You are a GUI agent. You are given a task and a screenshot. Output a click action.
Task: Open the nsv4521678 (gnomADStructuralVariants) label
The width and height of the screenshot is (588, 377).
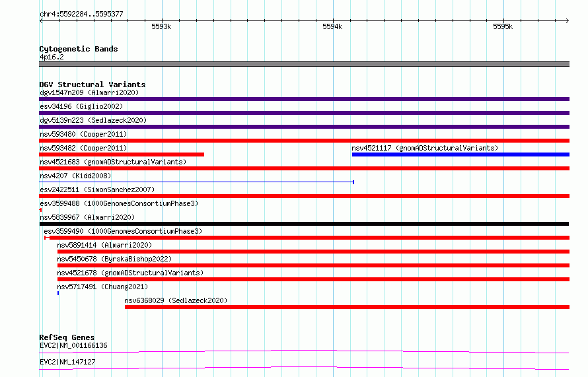tap(130, 273)
